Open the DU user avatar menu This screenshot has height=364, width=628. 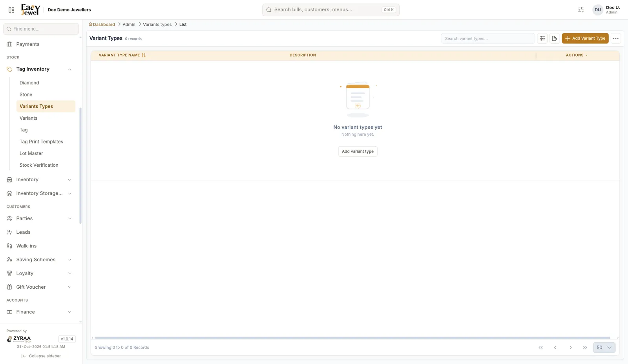tap(597, 10)
